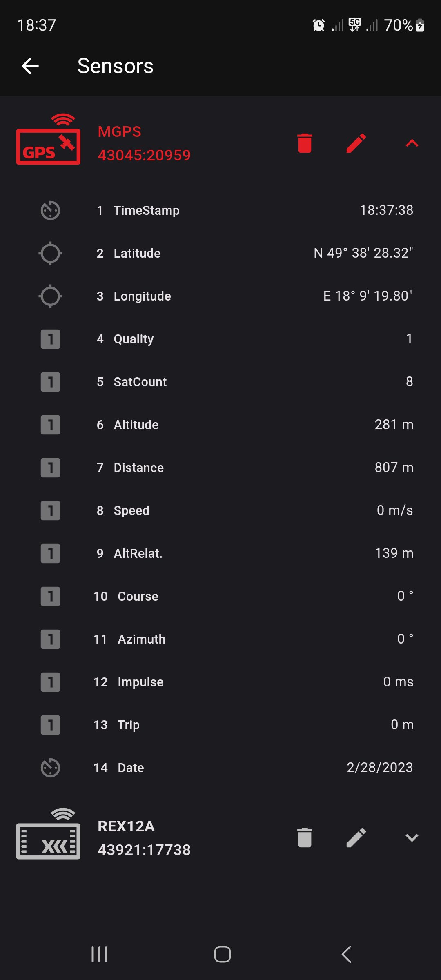Open the Speed sensor entry
The width and height of the screenshot is (441, 980).
point(220,511)
